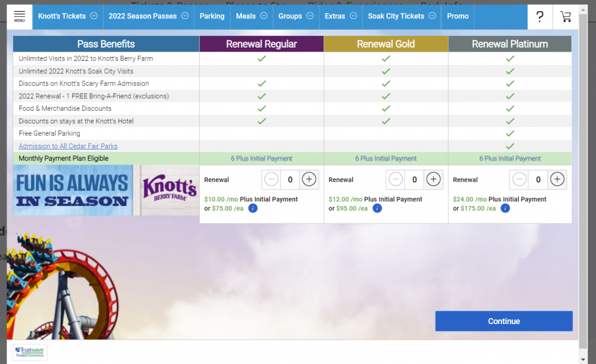Expand the Knott's Tickets dropdown
596x364 pixels.
[x=67, y=16]
